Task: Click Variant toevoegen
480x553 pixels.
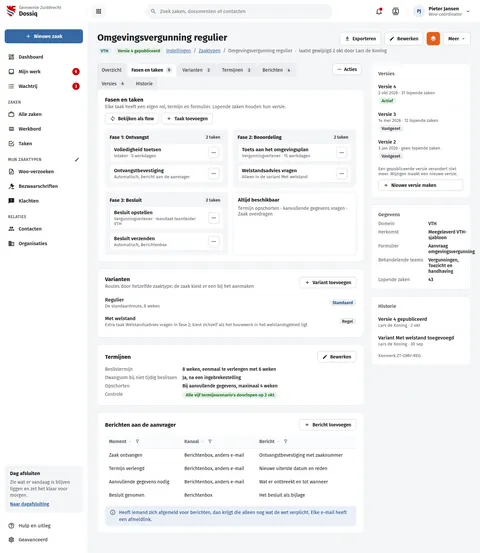Action: click(x=328, y=282)
